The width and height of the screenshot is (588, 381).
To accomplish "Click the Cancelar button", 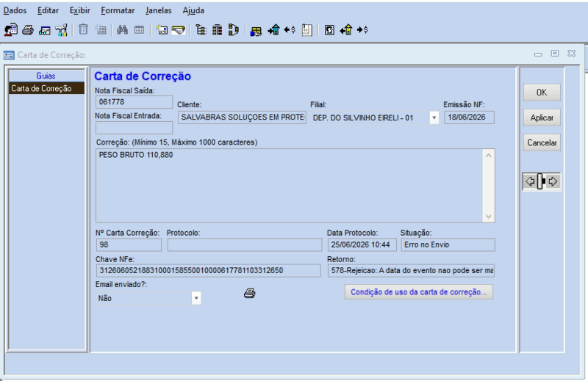I will click(542, 142).
